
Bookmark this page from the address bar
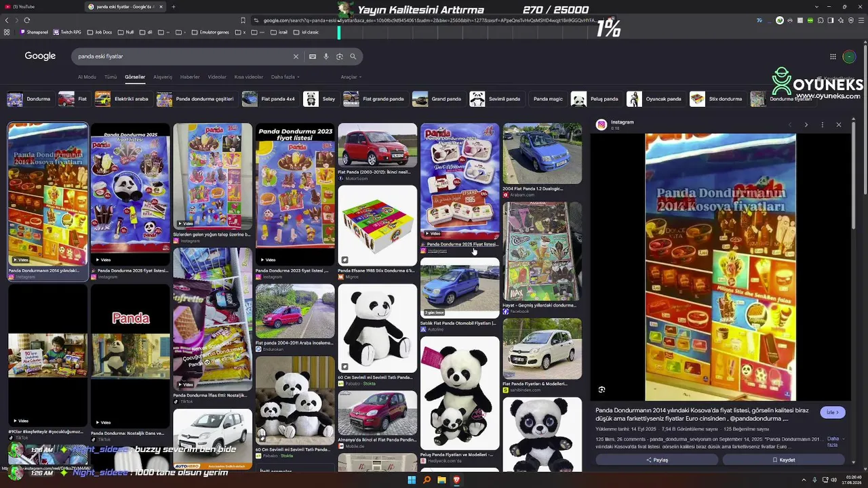pos(243,20)
